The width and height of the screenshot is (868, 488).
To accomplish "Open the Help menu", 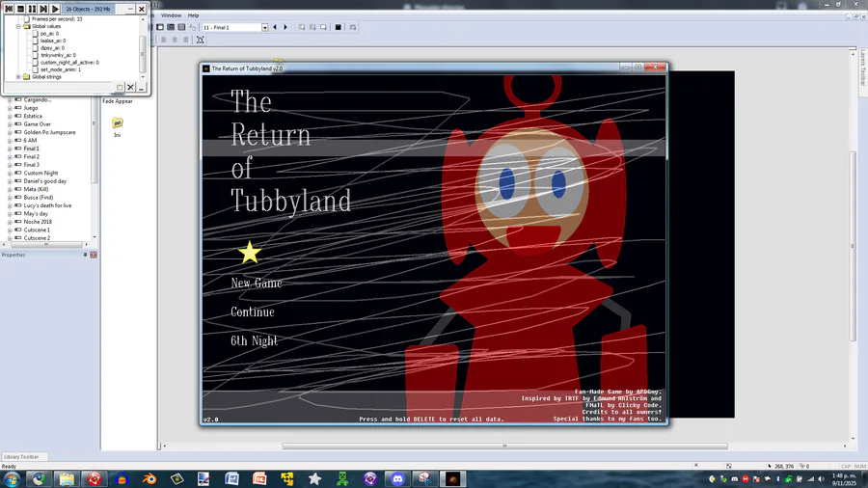I will pos(193,15).
